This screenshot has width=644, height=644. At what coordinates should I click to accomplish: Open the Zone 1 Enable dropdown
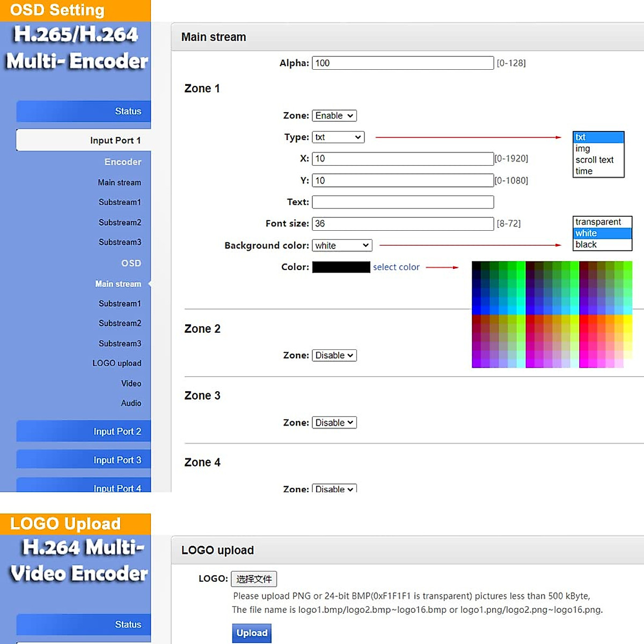(334, 115)
